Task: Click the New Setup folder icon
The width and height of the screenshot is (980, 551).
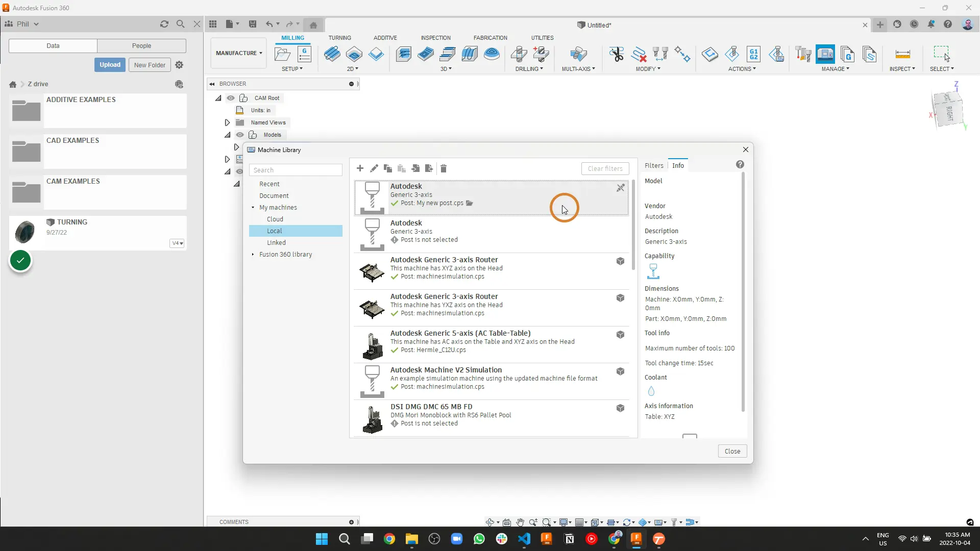Action: click(x=283, y=54)
